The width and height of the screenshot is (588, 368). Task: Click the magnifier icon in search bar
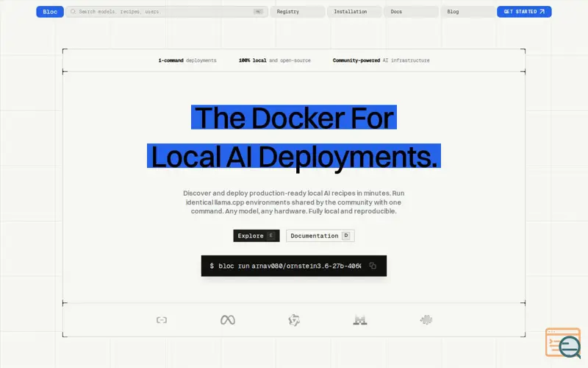(x=73, y=12)
